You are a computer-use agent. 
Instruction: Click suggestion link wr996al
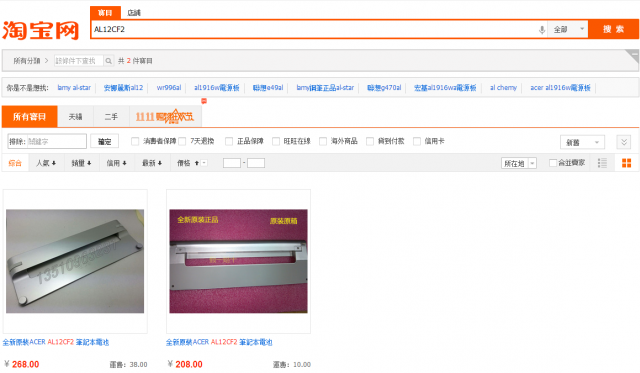(x=169, y=87)
